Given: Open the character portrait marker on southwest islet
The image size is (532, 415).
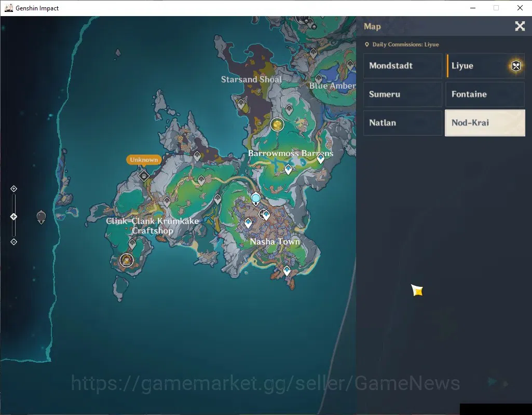Looking at the screenshot, I should [127, 260].
